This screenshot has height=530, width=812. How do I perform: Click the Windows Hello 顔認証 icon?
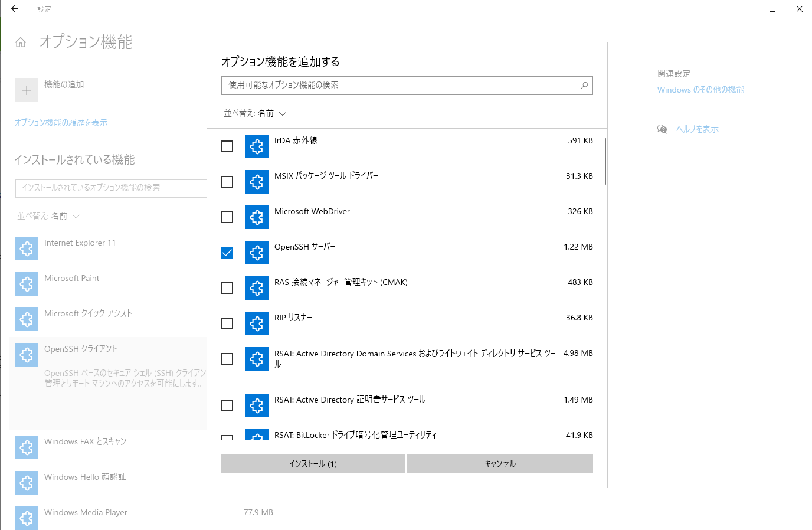tap(27, 483)
